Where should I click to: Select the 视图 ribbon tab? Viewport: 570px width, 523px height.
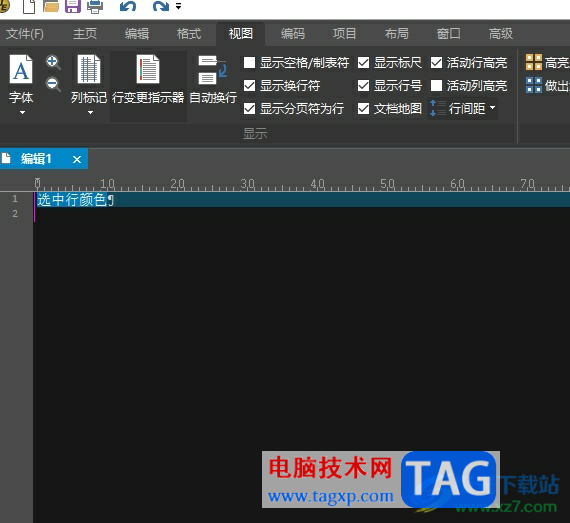point(241,34)
